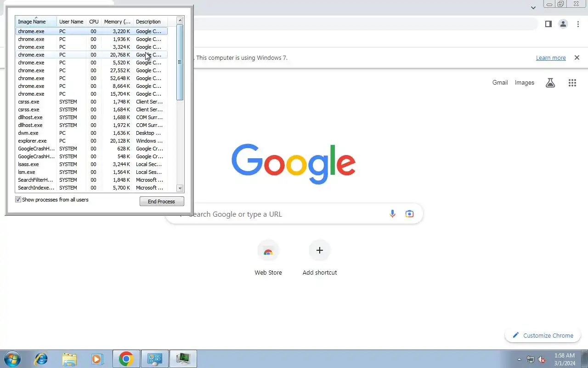Open the Windows Start orb

12,359
